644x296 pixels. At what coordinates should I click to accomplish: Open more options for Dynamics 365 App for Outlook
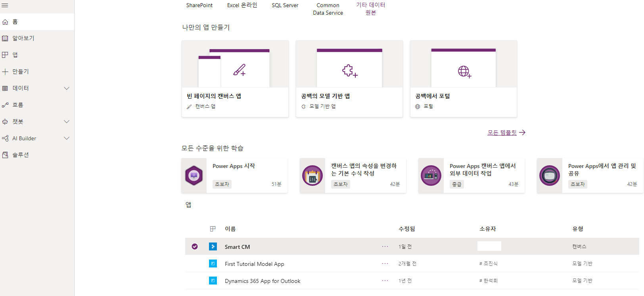click(x=385, y=281)
